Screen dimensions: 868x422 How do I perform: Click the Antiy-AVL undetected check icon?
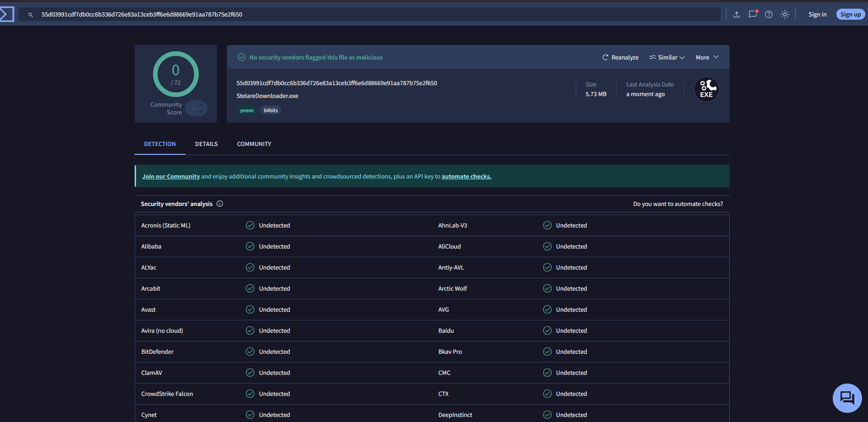547,267
